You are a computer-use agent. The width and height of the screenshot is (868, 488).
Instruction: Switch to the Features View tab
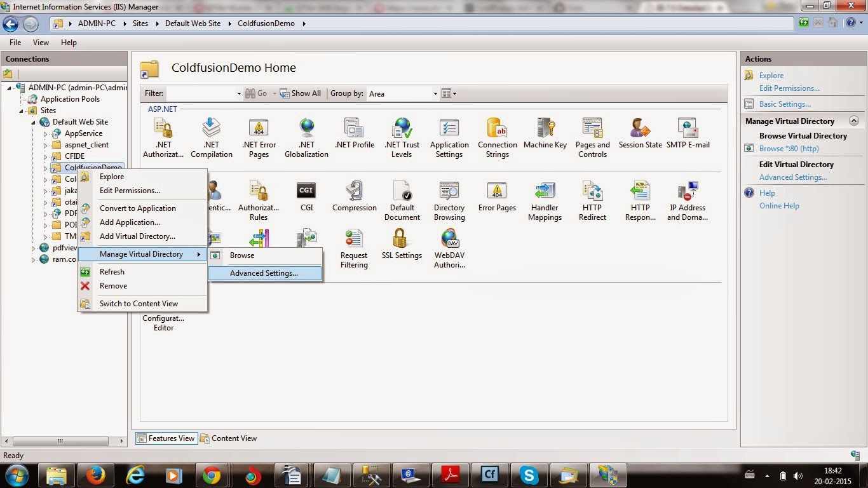point(166,438)
